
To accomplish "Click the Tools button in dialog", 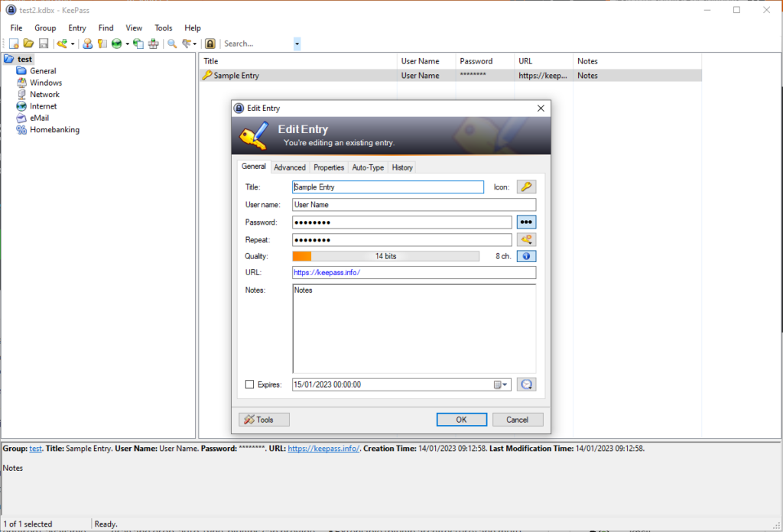I will point(264,420).
